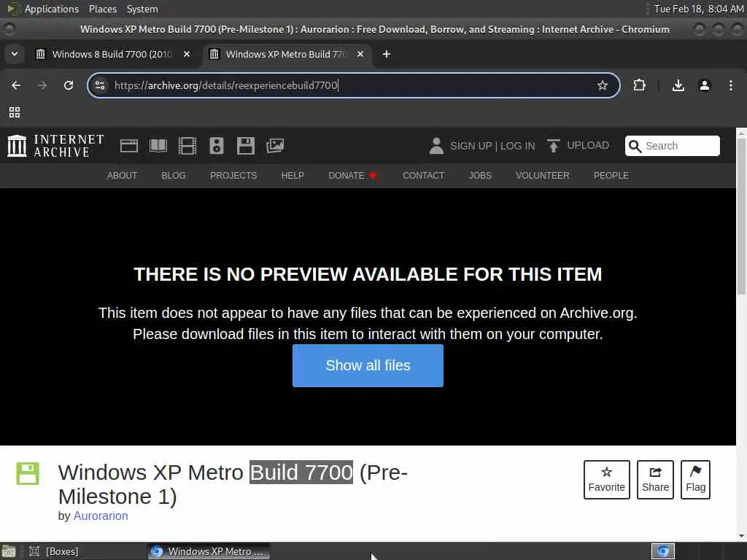The height and width of the screenshot is (560, 747).
Task: Open the PROJECTS nav link
Action: coord(233,176)
